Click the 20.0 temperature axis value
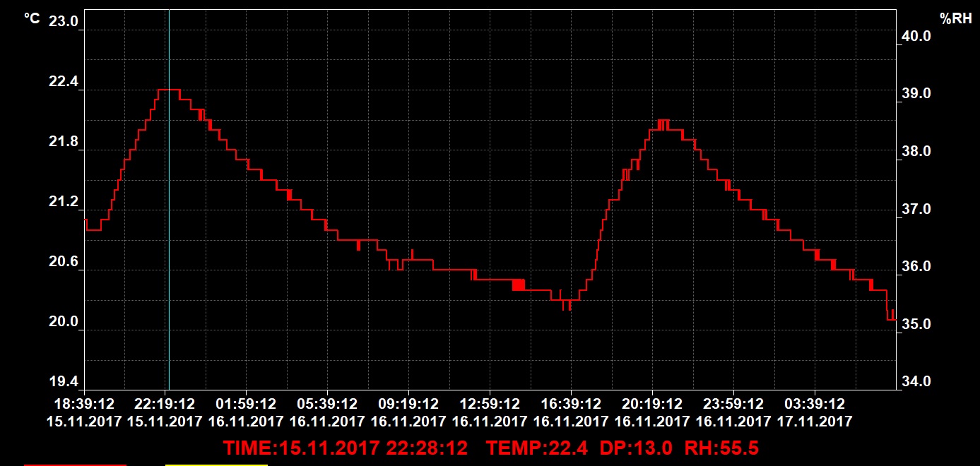The image size is (980, 466). pyautogui.click(x=63, y=322)
